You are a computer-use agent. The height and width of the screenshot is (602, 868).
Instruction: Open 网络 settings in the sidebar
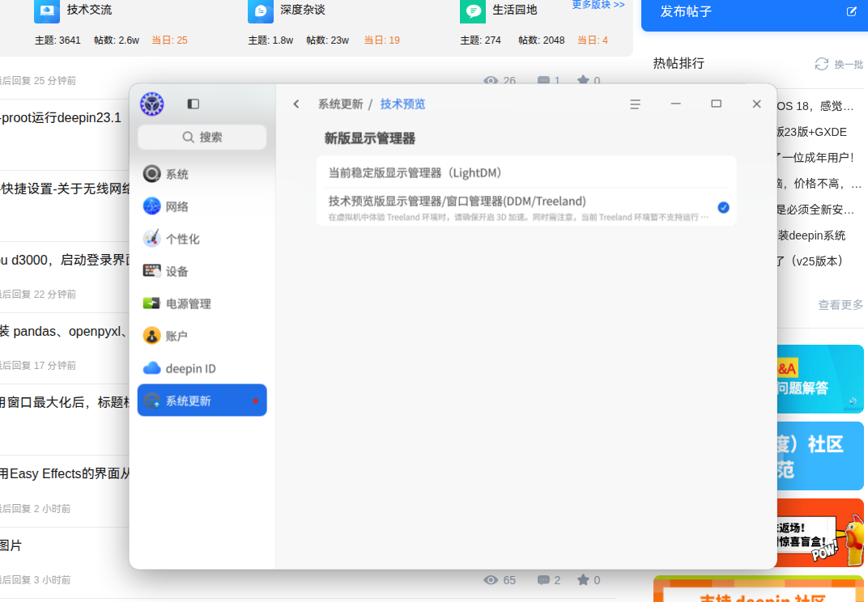(x=202, y=206)
